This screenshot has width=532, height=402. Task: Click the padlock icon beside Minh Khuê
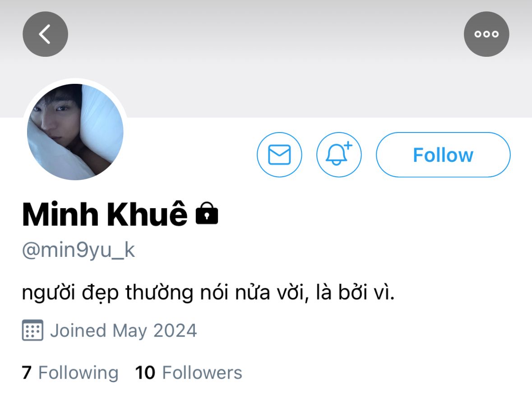(x=207, y=214)
